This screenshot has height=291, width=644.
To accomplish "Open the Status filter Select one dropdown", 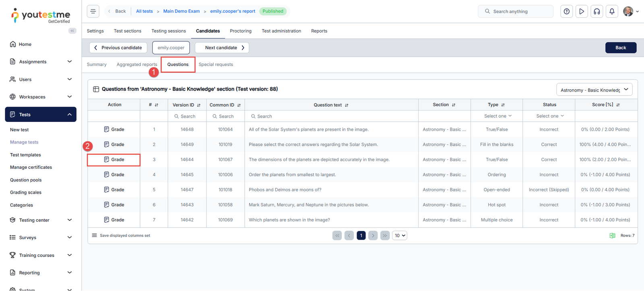I will point(550,116).
